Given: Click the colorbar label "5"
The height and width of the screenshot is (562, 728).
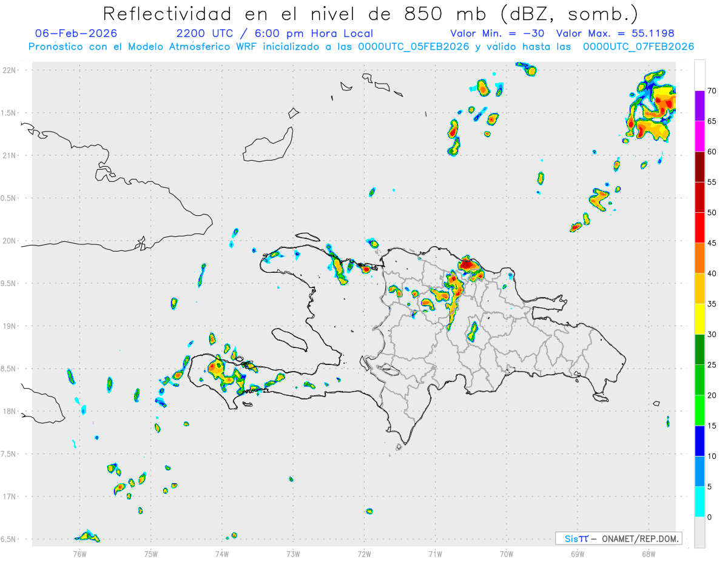Looking at the screenshot, I should (x=710, y=487).
